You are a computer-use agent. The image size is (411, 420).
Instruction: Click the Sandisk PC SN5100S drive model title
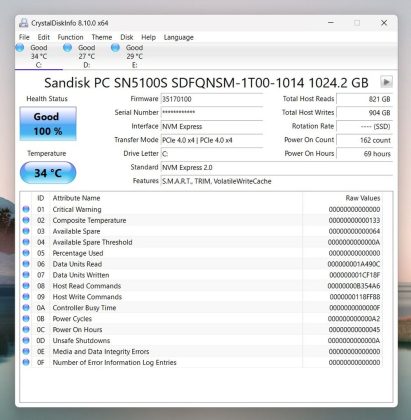[206, 83]
